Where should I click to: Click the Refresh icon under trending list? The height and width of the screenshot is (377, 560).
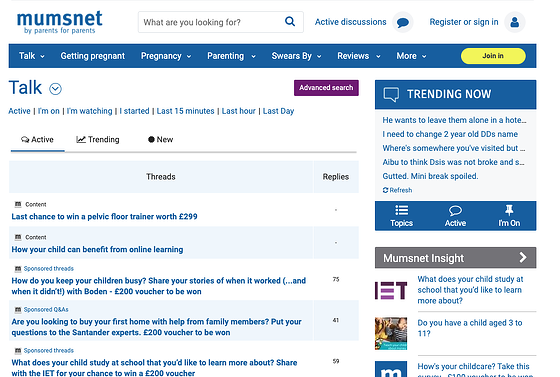(x=385, y=190)
